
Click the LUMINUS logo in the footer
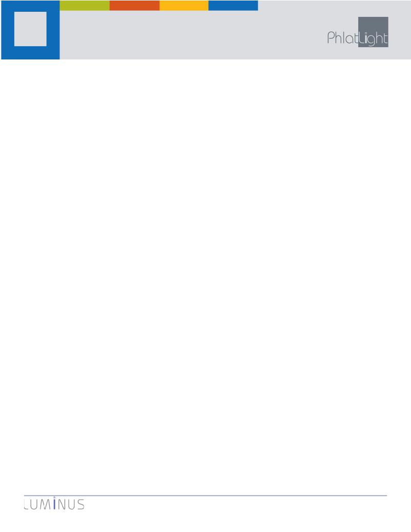54,504
